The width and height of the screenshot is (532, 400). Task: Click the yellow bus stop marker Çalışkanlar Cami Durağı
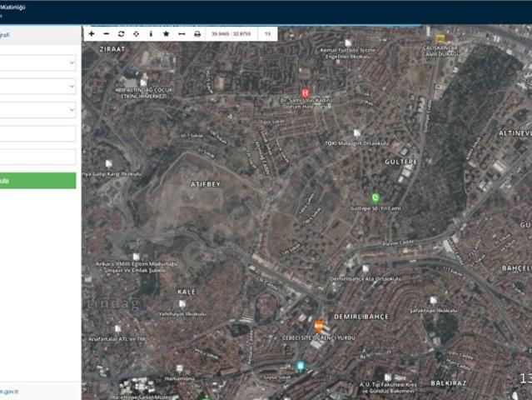pos(440,38)
